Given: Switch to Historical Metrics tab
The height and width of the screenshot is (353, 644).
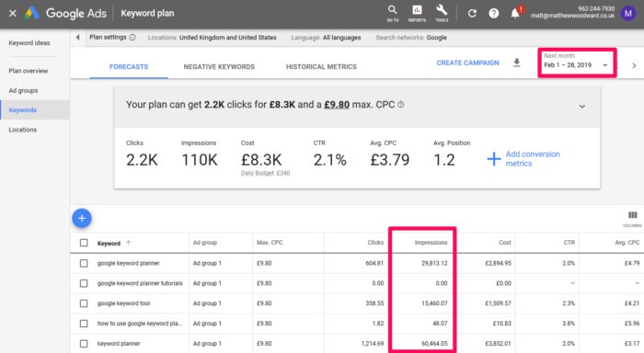Looking at the screenshot, I should 321,66.
